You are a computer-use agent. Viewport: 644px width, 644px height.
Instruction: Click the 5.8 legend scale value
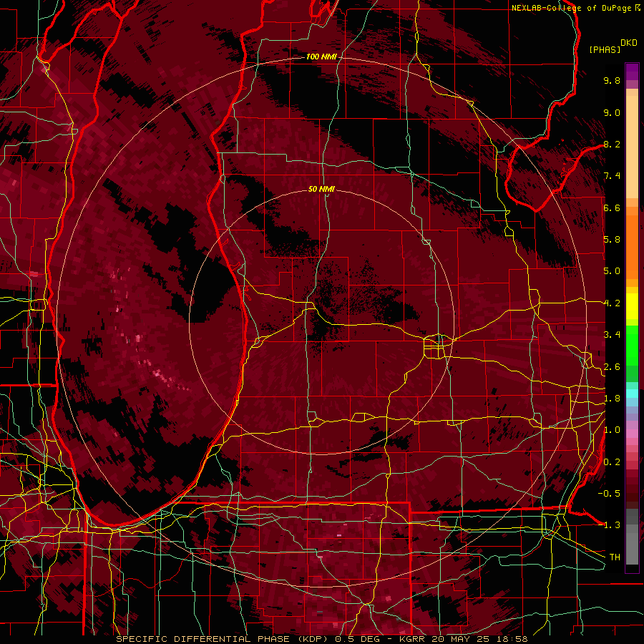[x=612, y=240]
